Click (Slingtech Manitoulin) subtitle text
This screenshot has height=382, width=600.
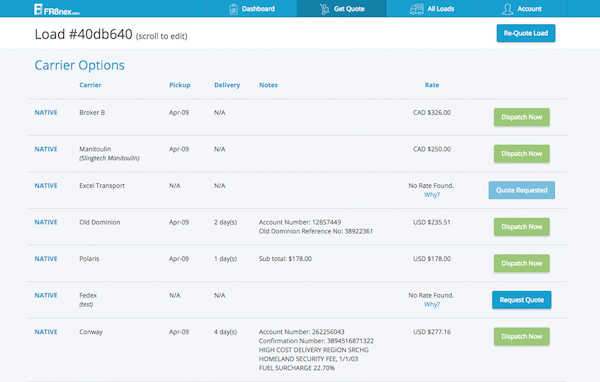[109, 158]
